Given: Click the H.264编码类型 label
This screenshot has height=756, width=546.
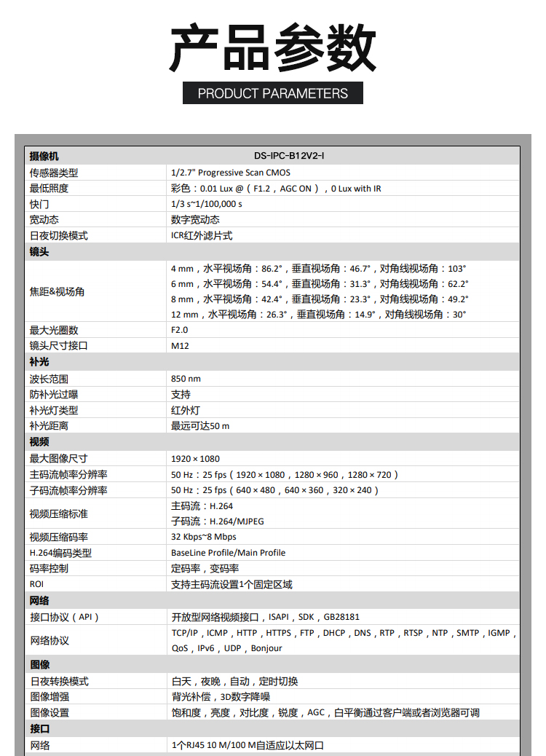Looking at the screenshot, I should point(60,553).
